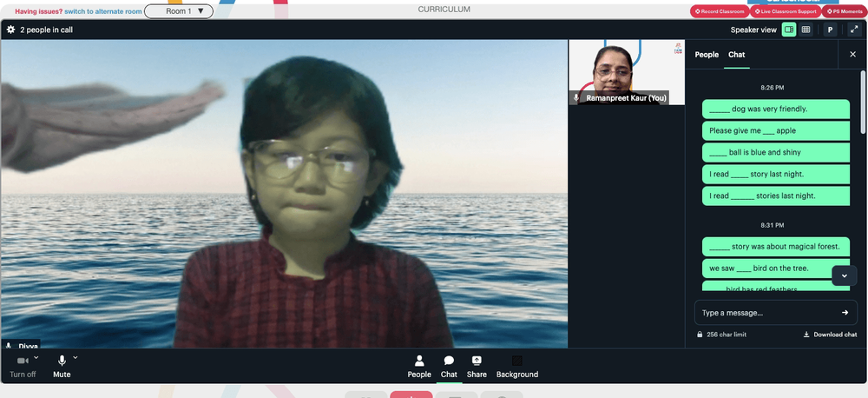Start screen Share
868x398 pixels.
(477, 367)
